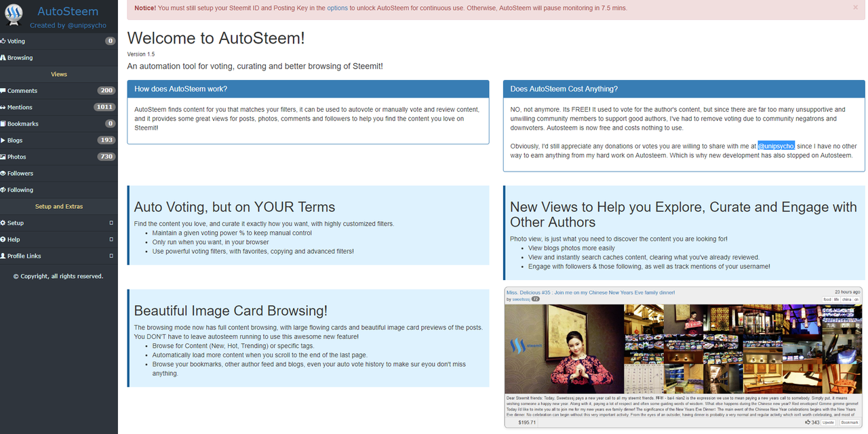Click the 'Auto Voting, but on YOUR Terms' heading
Image resolution: width=868 pixels, height=434 pixels.
[235, 207]
